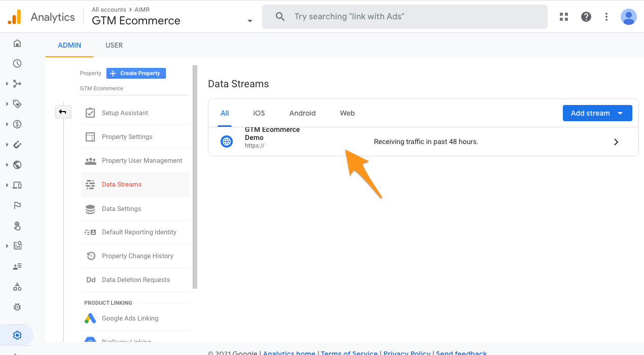Viewport: 644px width, 355px height.
Task: Open Data Streams menu item
Action: tap(135, 185)
